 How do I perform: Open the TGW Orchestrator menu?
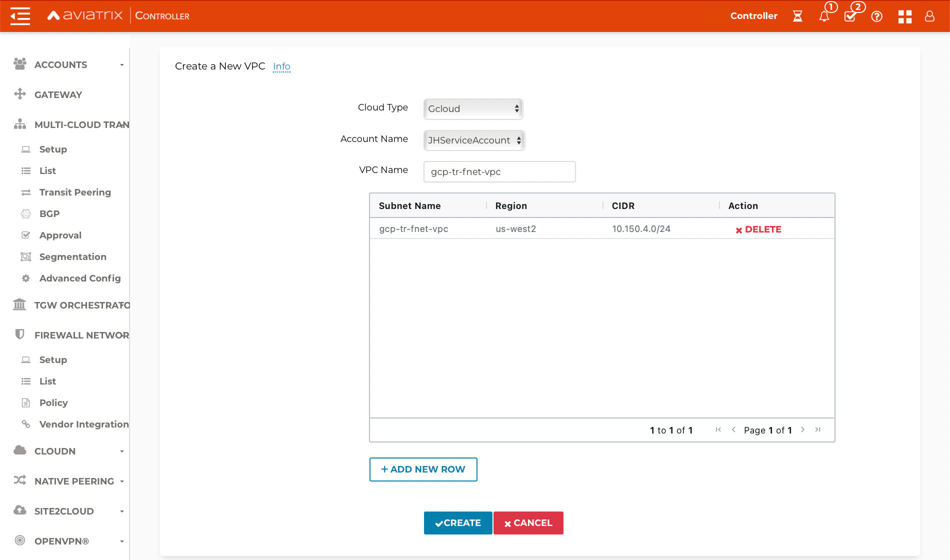[x=82, y=305]
